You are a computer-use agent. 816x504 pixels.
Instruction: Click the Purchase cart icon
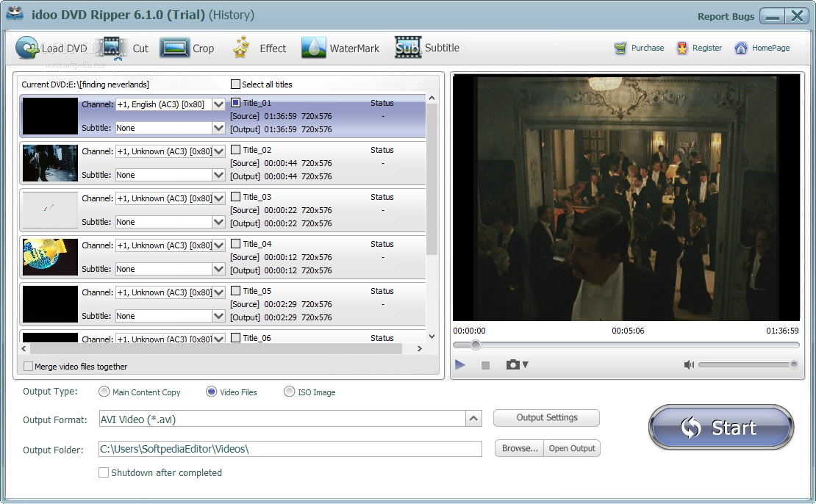pos(620,48)
